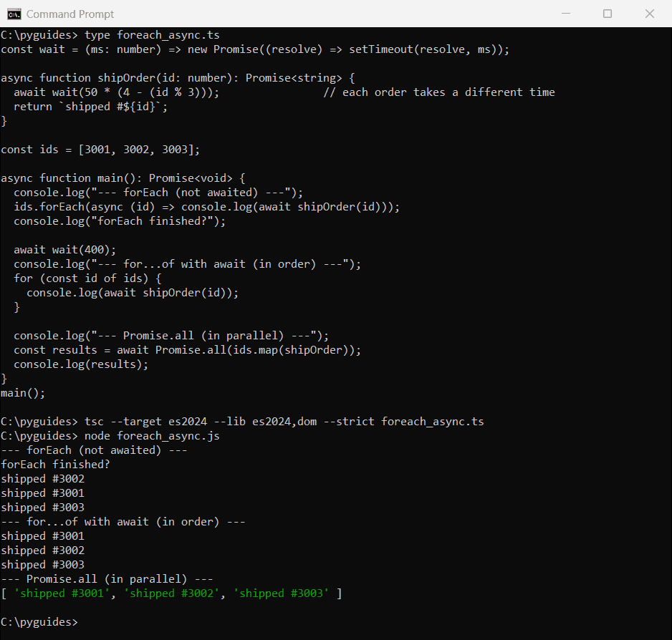672x640 pixels.
Task: Click the console.log 'Promise.all (in parallel)' source line
Action: 171,336
